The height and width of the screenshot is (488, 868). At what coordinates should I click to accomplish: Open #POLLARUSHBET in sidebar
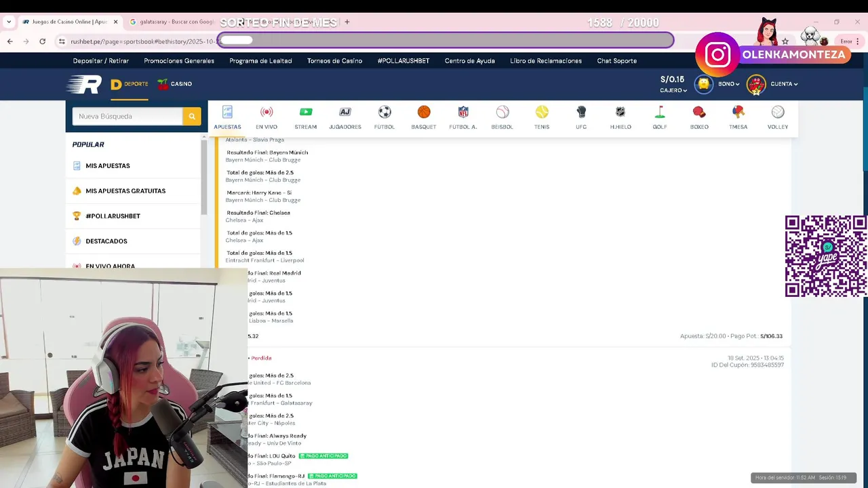coord(133,216)
